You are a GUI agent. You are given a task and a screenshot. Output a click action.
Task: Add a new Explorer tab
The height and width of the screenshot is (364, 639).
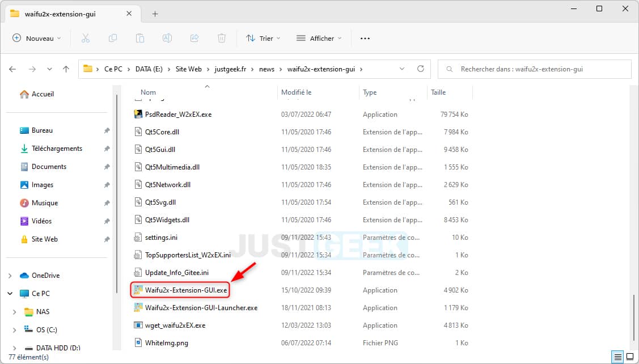155,14
